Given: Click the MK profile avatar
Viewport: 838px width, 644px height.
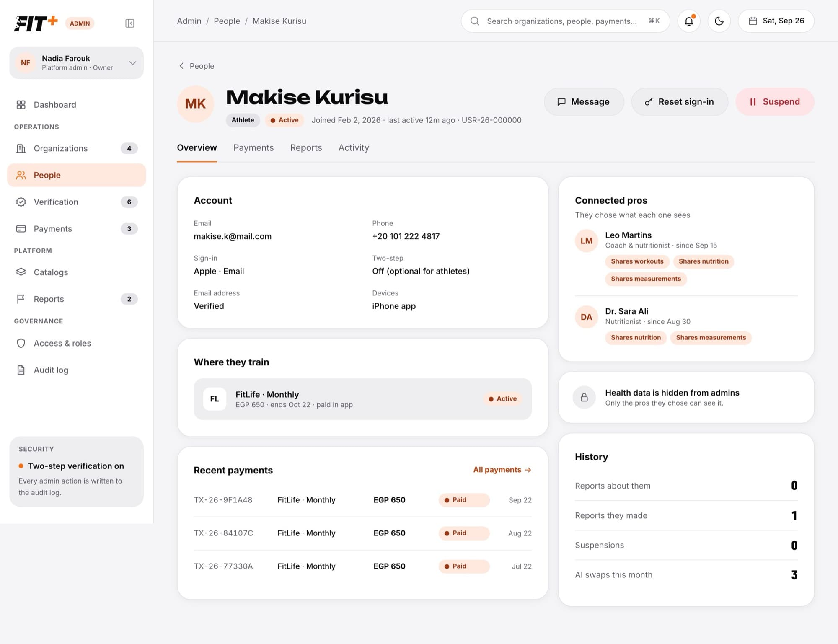Looking at the screenshot, I should 195,104.
